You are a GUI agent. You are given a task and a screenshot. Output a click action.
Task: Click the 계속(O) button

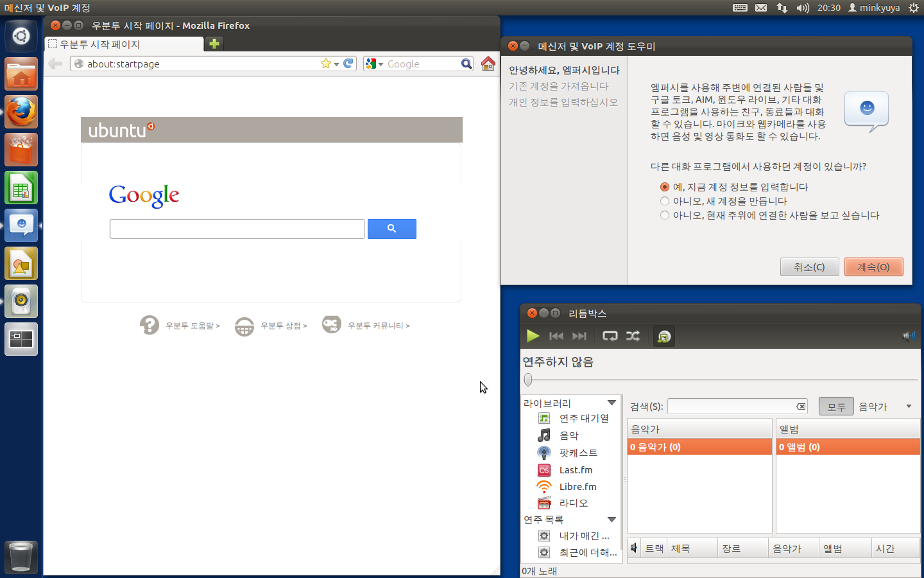coord(873,267)
